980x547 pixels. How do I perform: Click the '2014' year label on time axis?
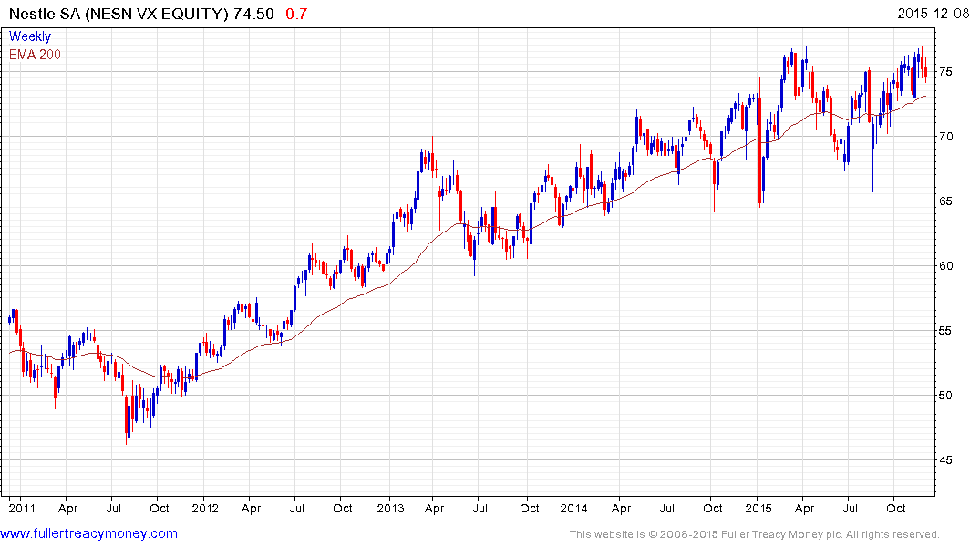pyautogui.click(x=573, y=508)
